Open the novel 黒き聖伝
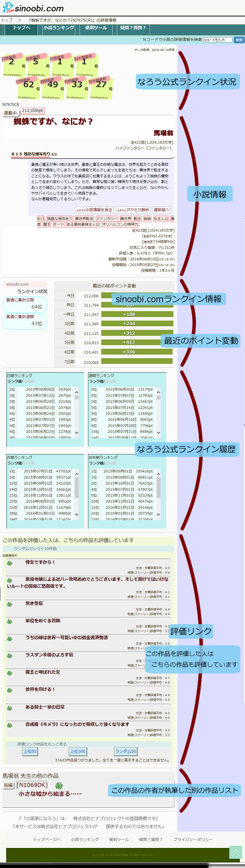 tap(34, 603)
